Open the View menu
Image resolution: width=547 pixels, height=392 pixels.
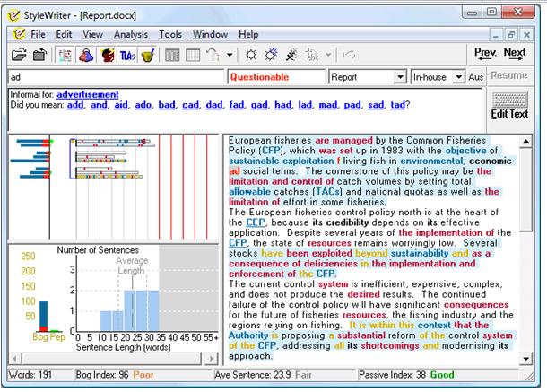(92, 35)
